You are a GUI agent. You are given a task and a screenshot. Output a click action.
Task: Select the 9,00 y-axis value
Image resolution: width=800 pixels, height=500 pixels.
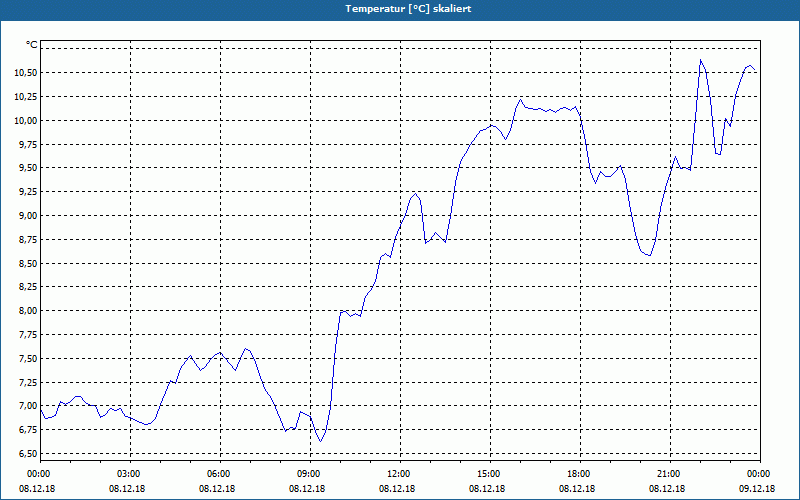pos(28,215)
